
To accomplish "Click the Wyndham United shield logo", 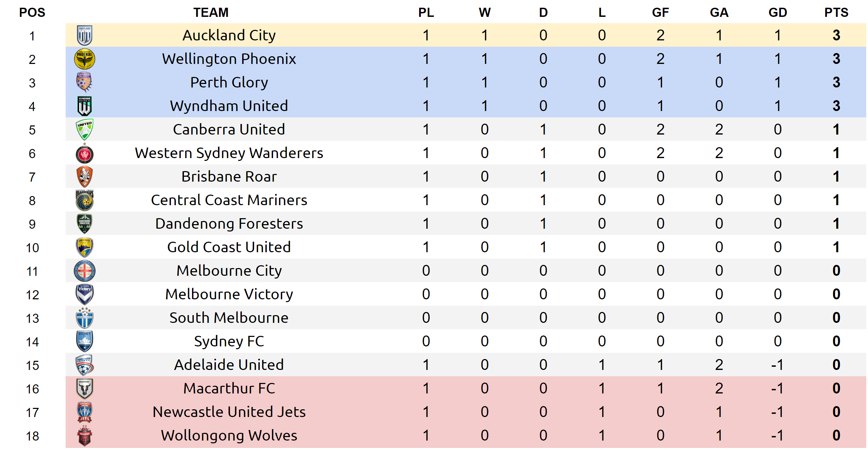I will point(84,106).
